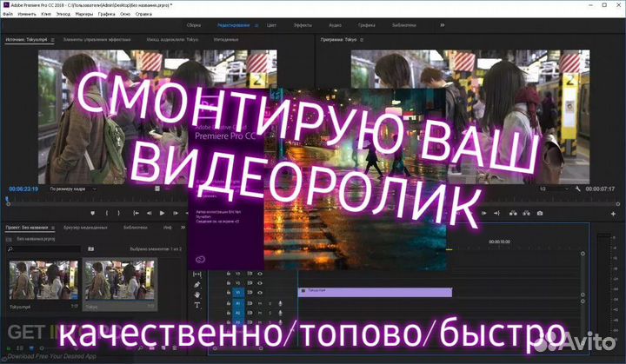Click Go to In point button
Viewport: 626px width, 364px height.
click(136, 213)
